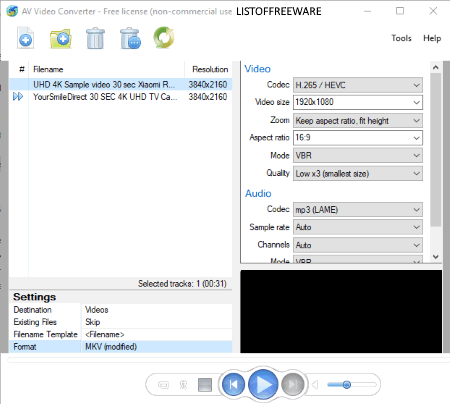Click the Video section heading

click(257, 69)
